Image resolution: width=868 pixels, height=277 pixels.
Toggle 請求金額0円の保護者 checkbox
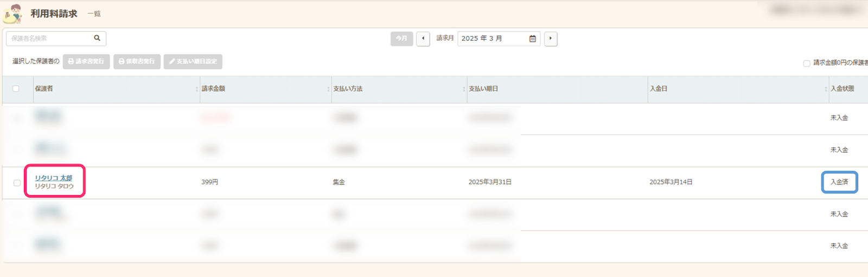[807, 63]
